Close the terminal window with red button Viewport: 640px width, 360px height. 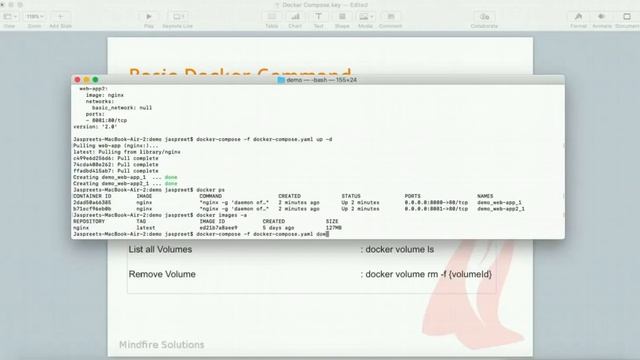(x=78, y=80)
